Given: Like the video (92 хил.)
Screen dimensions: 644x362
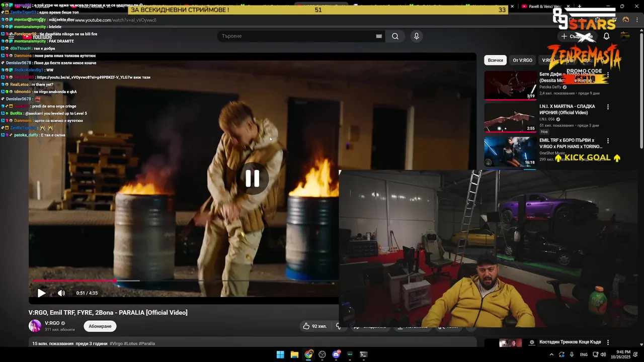Looking at the screenshot, I should click(315, 326).
